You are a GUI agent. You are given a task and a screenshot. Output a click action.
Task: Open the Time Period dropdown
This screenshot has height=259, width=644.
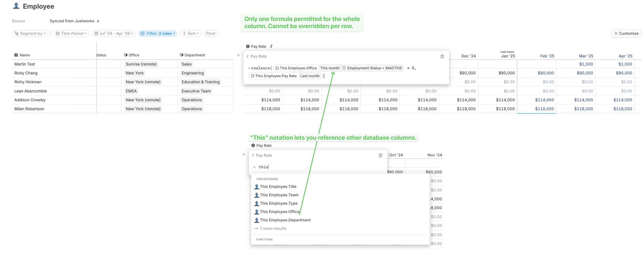click(x=71, y=34)
